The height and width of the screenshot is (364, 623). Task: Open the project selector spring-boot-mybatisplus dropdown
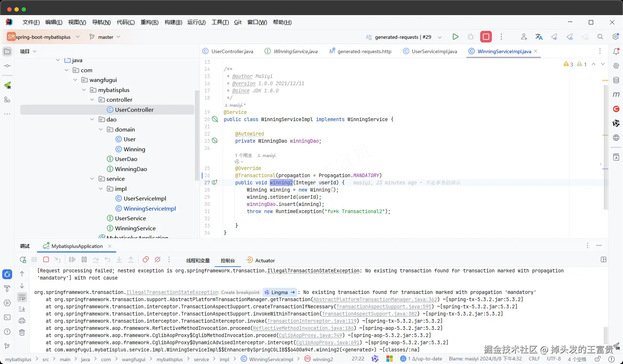44,37
